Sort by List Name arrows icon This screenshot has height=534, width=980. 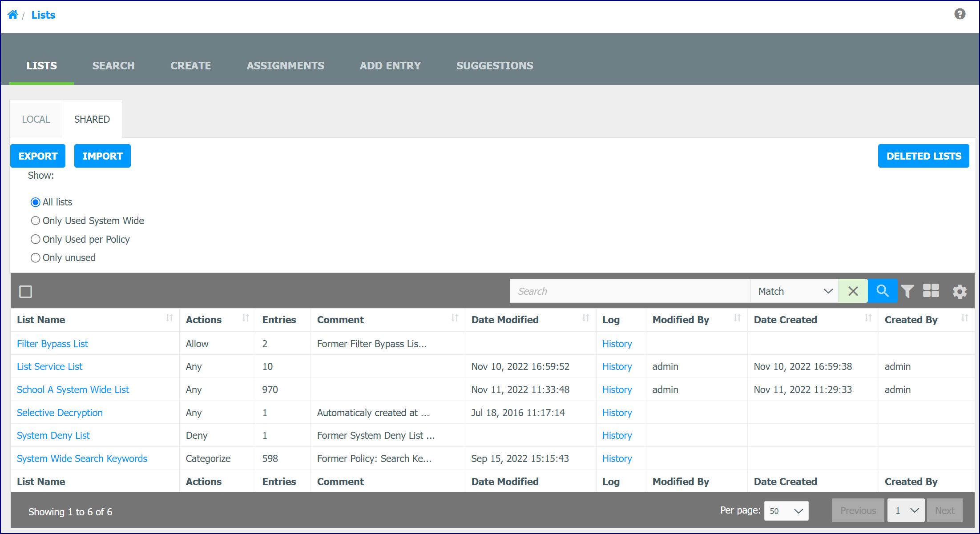click(169, 318)
